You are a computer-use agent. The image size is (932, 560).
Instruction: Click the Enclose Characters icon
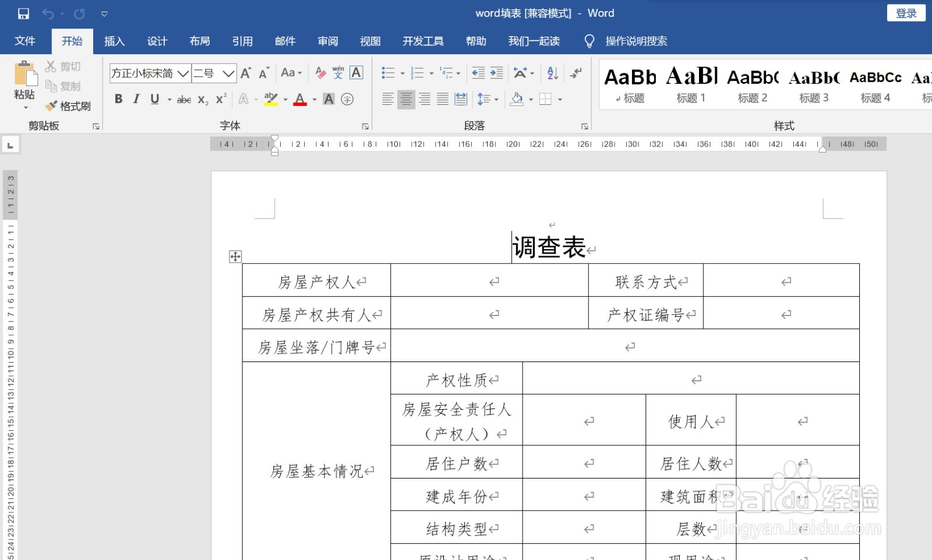347,99
